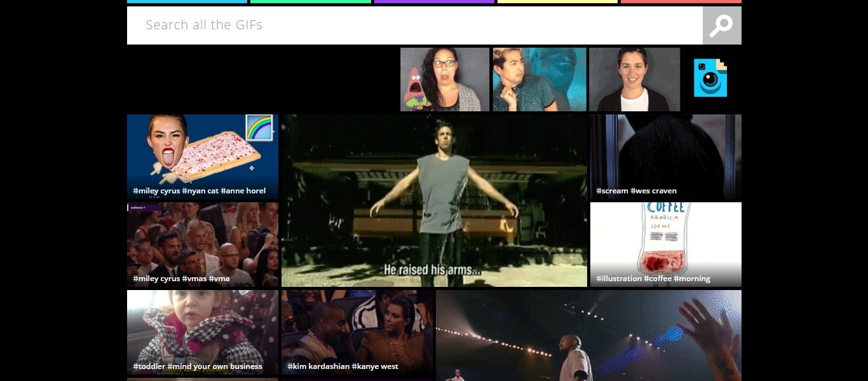The width and height of the screenshot is (868, 381).
Task: Click the magnifying glass search button
Action: tap(721, 25)
